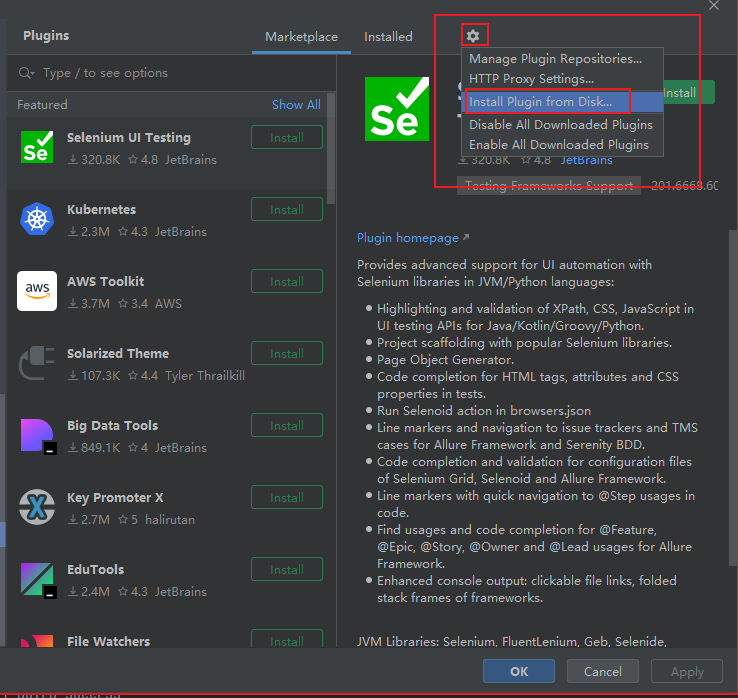Image resolution: width=738 pixels, height=698 pixels.
Task: Click the AWS Toolkit plugin icon
Action: point(37,291)
